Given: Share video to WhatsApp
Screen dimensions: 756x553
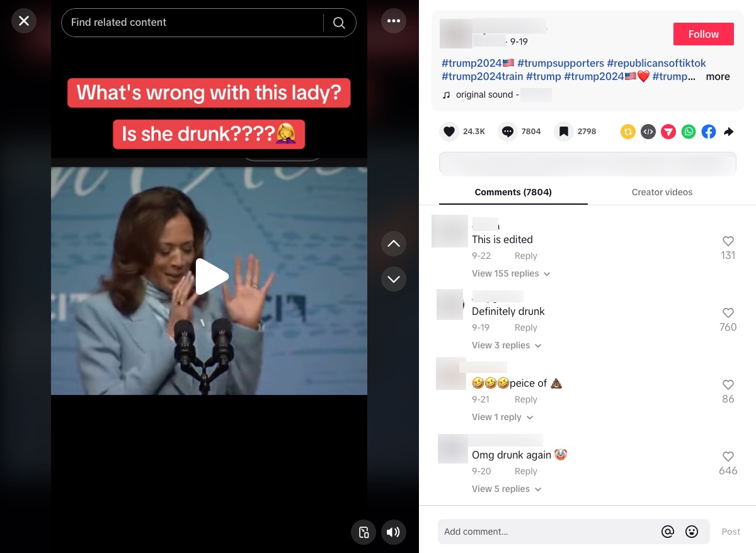Looking at the screenshot, I should pyautogui.click(x=689, y=132).
